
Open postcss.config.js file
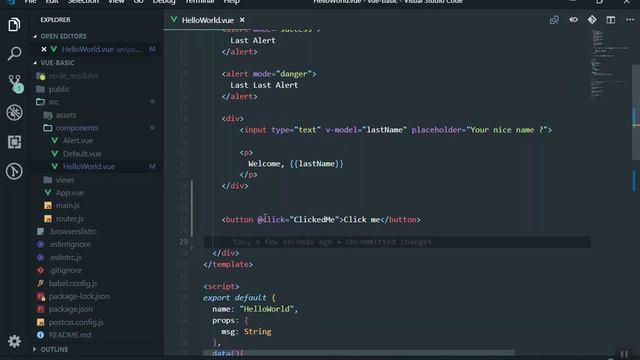click(x=76, y=322)
